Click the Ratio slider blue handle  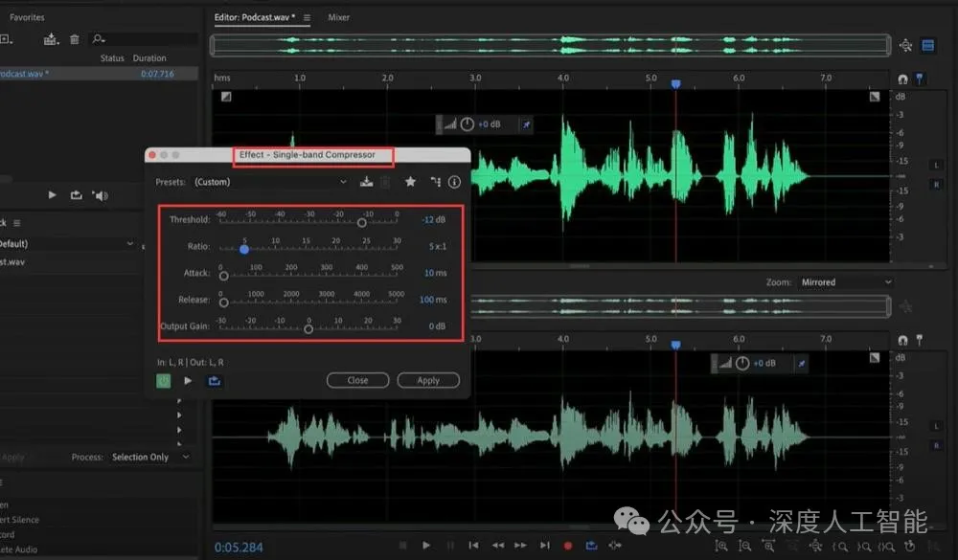coord(244,249)
